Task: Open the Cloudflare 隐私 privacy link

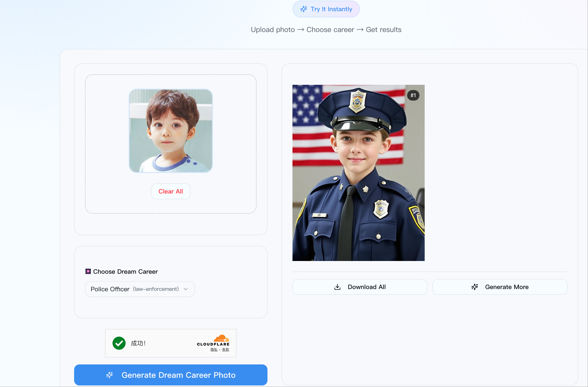Action: [214, 350]
